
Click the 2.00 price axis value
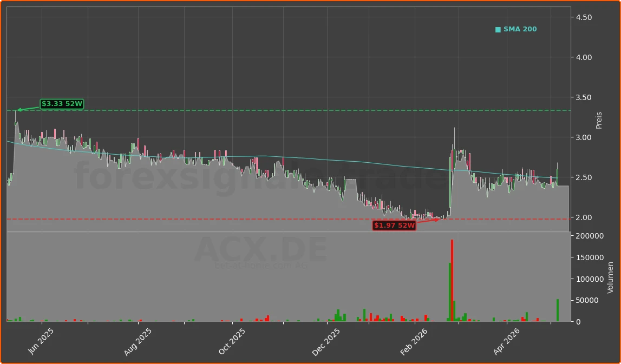[584, 217]
